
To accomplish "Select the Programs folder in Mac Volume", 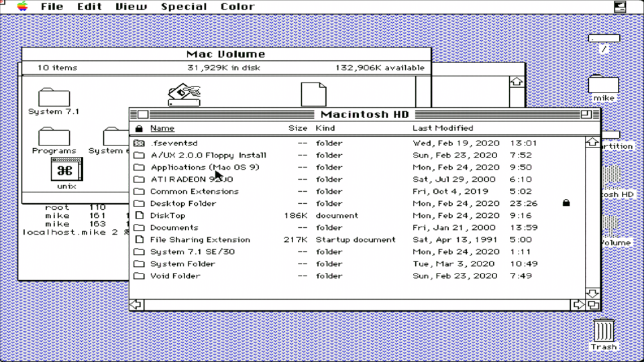I will 54,136.
